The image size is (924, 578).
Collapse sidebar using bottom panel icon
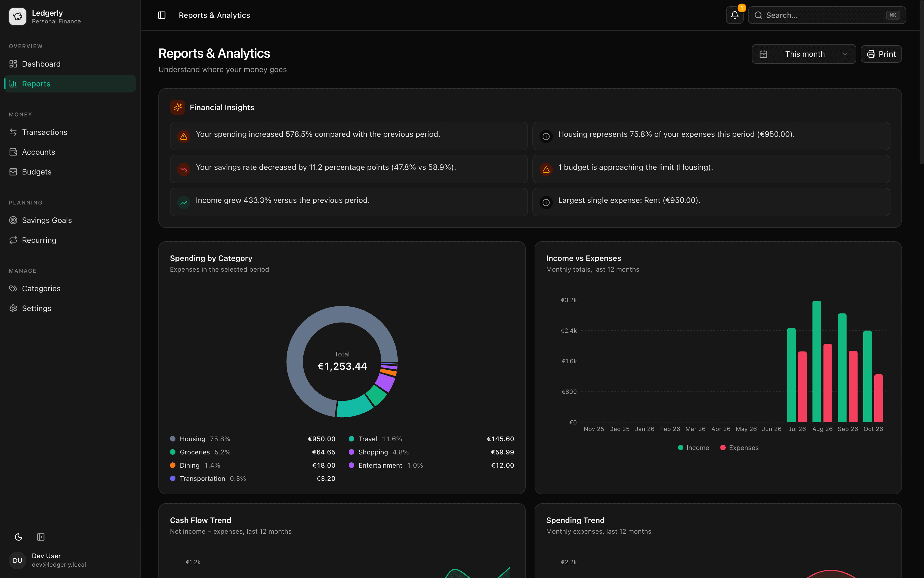click(41, 537)
